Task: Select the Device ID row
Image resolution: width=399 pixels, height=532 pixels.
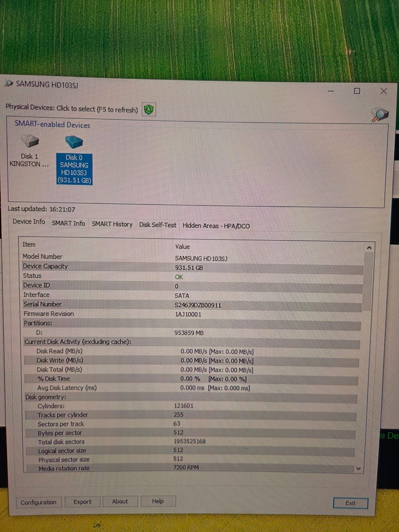Action: (192, 286)
